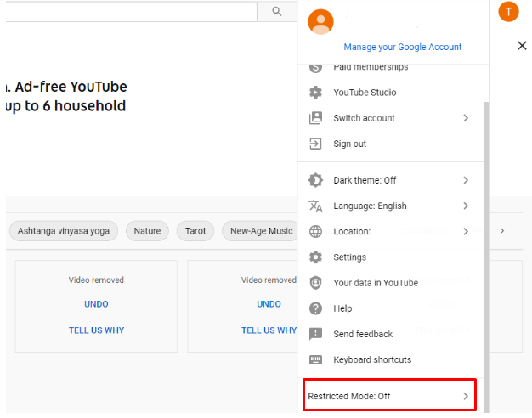
Task: Close the panel with the X button
Action: click(522, 46)
